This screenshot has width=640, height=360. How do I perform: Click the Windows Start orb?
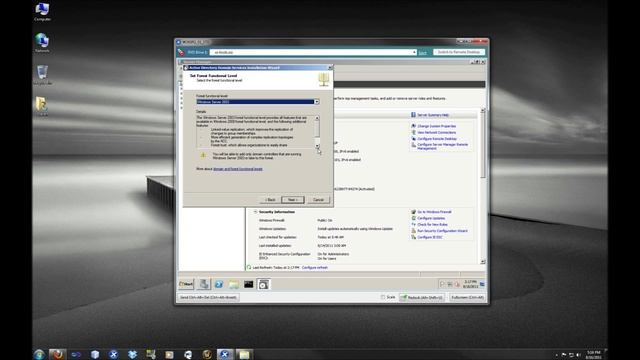point(40,354)
